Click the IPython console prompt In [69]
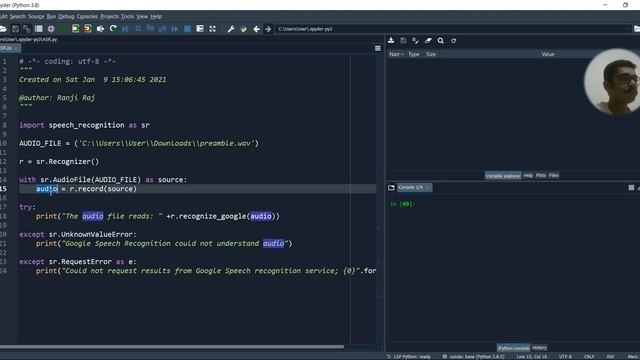This screenshot has height=360, width=640. pyautogui.click(x=402, y=204)
